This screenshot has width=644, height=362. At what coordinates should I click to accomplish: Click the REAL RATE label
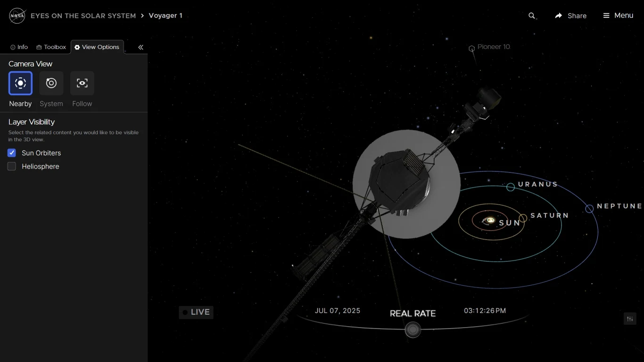tap(413, 313)
